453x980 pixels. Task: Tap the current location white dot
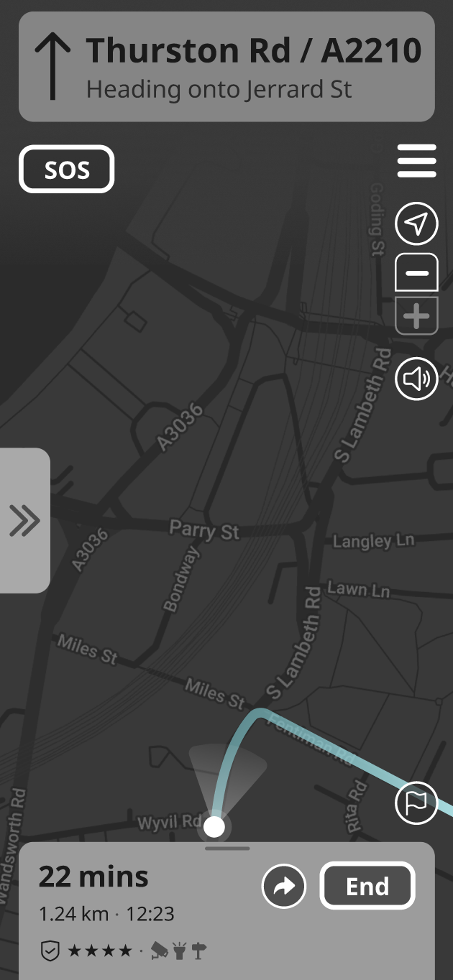tap(214, 827)
